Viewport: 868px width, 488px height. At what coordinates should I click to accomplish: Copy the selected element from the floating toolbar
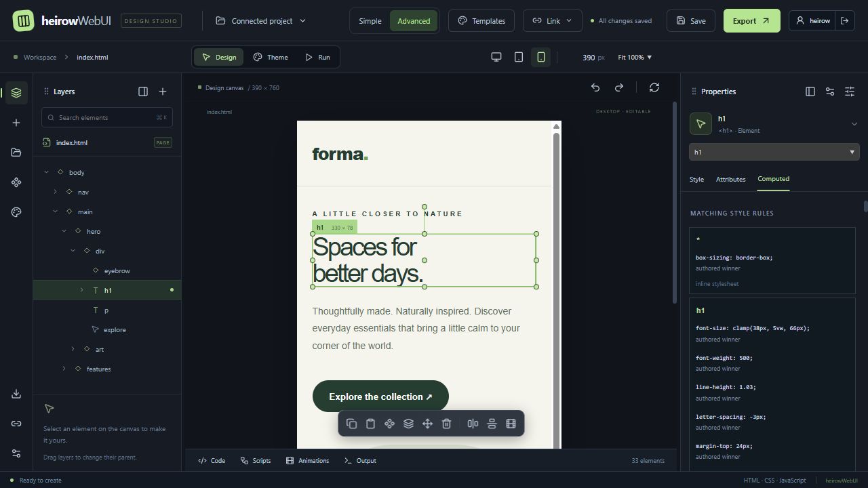(x=351, y=424)
